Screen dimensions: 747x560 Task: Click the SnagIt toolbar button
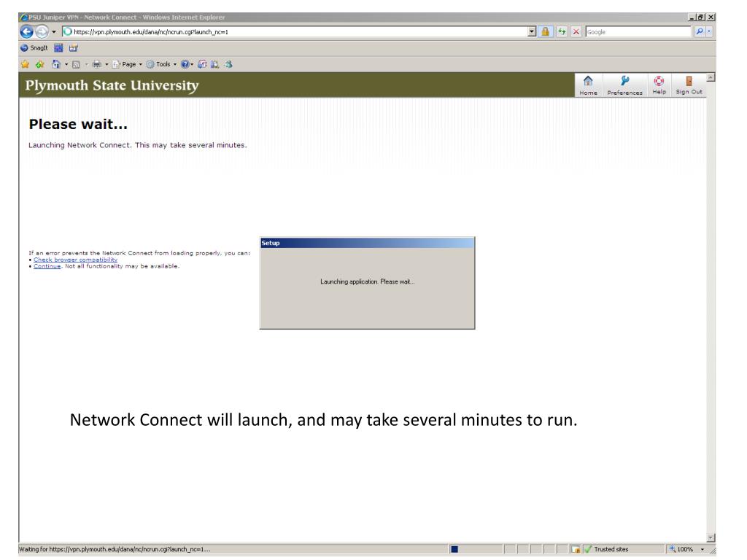point(34,48)
